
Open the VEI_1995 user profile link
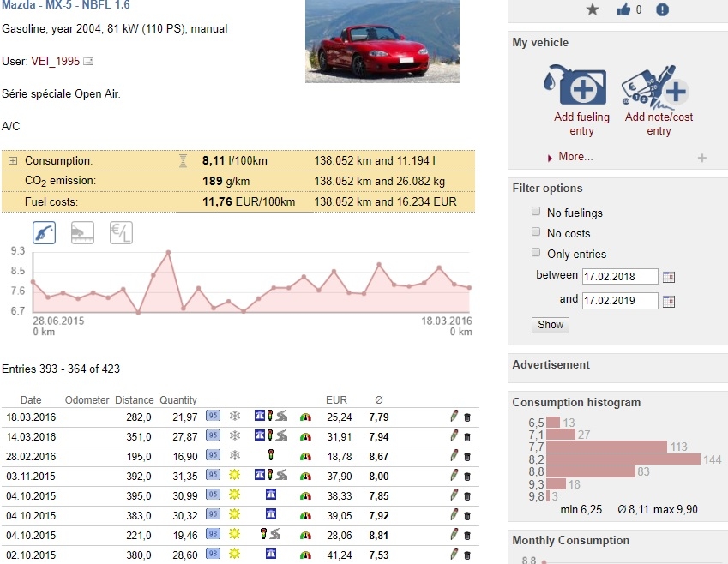click(56, 61)
